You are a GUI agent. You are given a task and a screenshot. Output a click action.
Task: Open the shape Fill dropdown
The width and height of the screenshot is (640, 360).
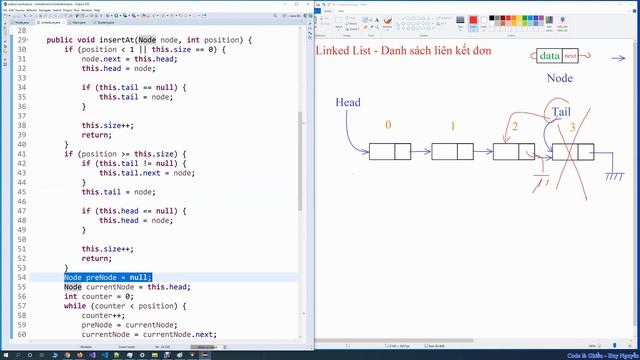coord(442,24)
